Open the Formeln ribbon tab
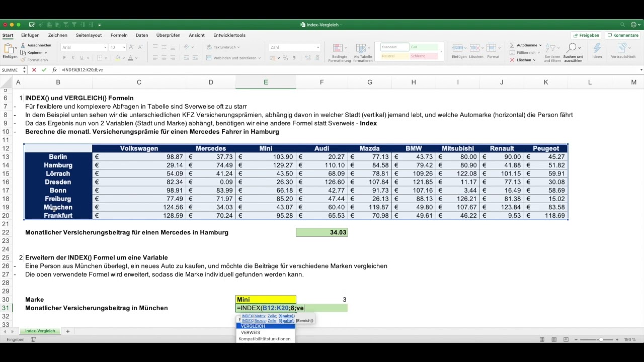This screenshot has height=362, width=644. click(119, 35)
